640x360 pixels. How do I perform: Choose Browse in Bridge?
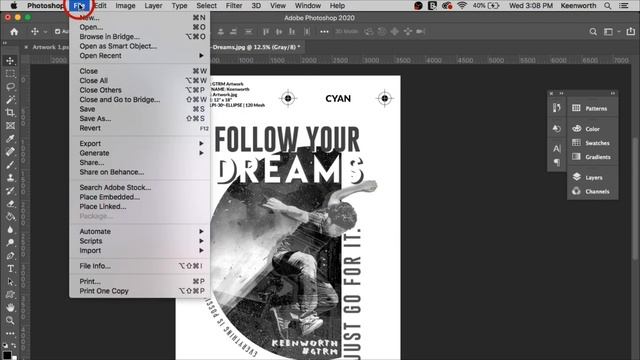[x=140, y=36]
